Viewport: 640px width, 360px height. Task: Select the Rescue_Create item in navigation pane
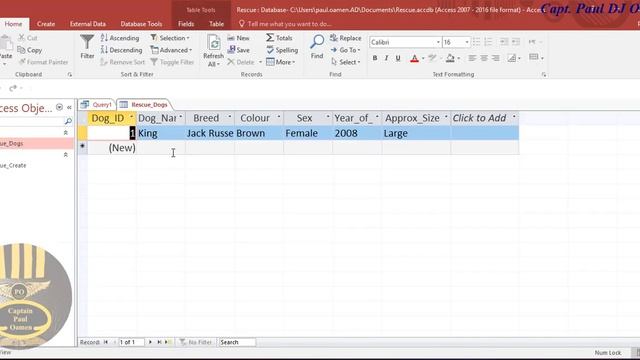(37, 165)
